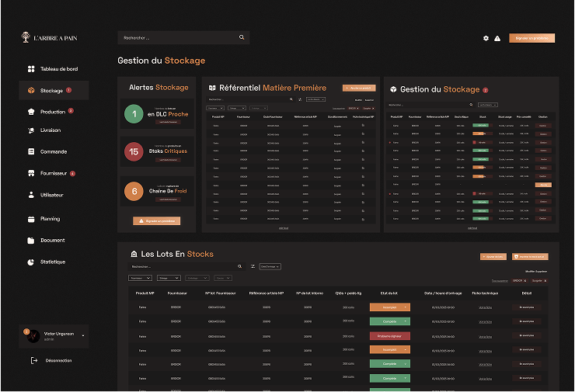Image resolution: width=575 pixels, height=392 pixels.
Task: Remove Surgelé filter chip in Lots En Stocks
Action: [x=545, y=281]
